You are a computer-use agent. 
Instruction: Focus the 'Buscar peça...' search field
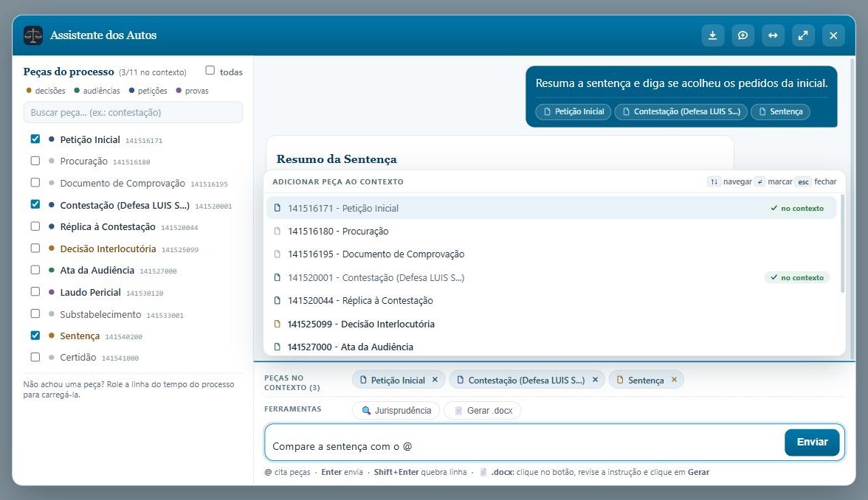pyautogui.click(x=133, y=112)
